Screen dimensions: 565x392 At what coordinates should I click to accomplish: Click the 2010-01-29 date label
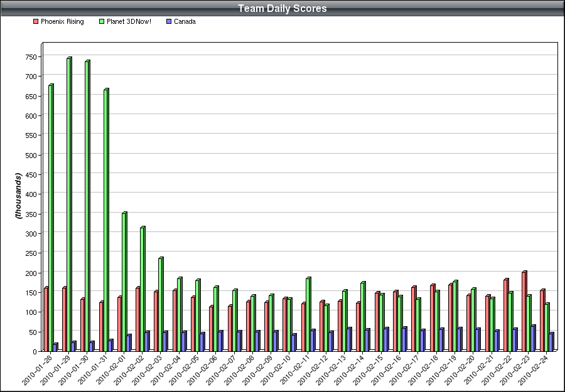click(x=55, y=369)
